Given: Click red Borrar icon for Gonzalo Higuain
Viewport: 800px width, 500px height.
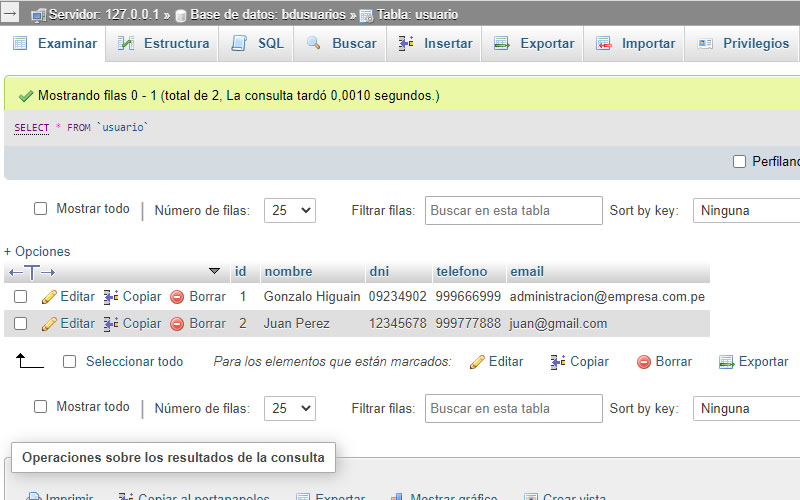Looking at the screenshot, I should tap(177, 297).
